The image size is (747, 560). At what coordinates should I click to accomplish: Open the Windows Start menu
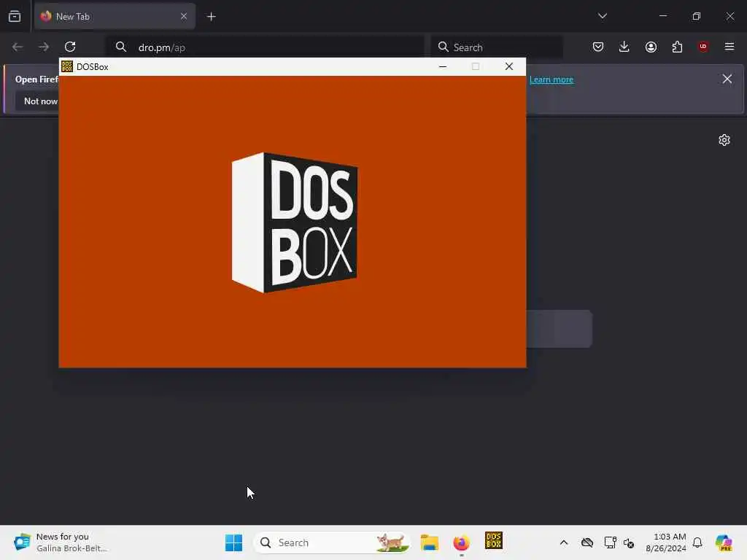tap(233, 542)
